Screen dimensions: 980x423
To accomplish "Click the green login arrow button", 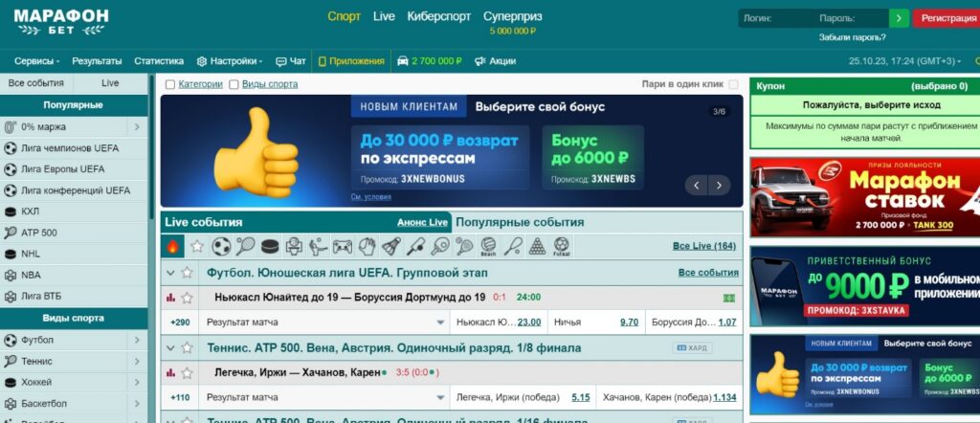I will (x=899, y=18).
